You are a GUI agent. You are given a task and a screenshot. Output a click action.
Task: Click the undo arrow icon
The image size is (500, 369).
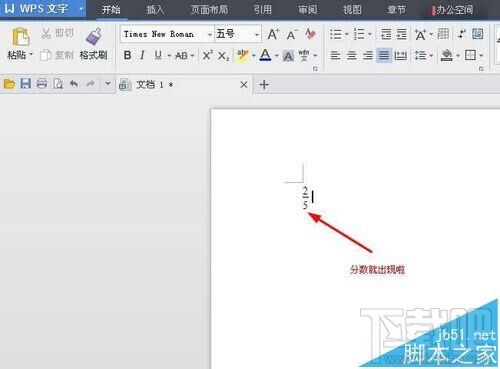coord(74,84)
